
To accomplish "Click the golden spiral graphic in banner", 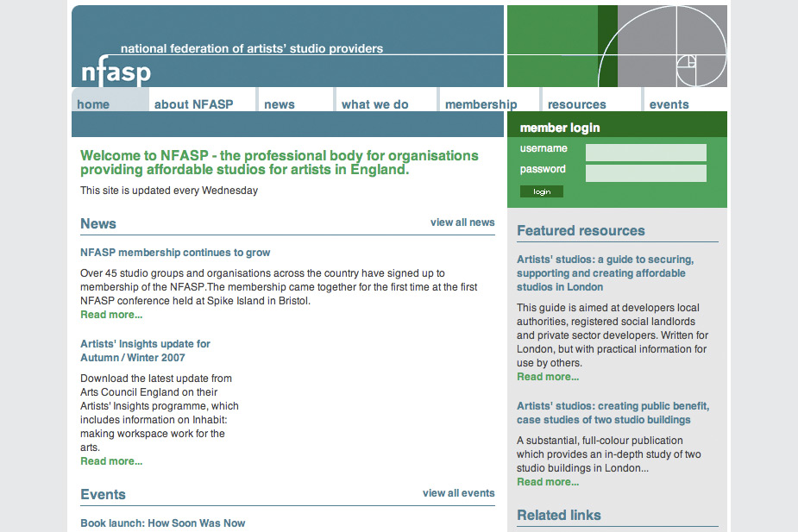I will pyautogui.click(x=663, y=47).
